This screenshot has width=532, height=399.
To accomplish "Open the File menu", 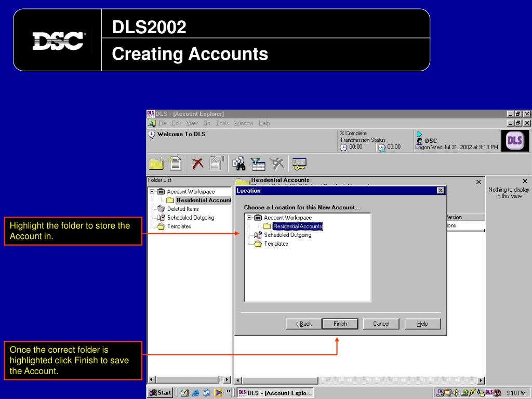I will pos(162,123).
